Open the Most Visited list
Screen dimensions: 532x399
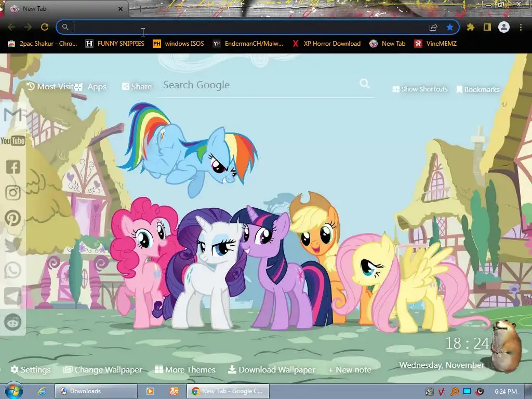tap(50, 87)
